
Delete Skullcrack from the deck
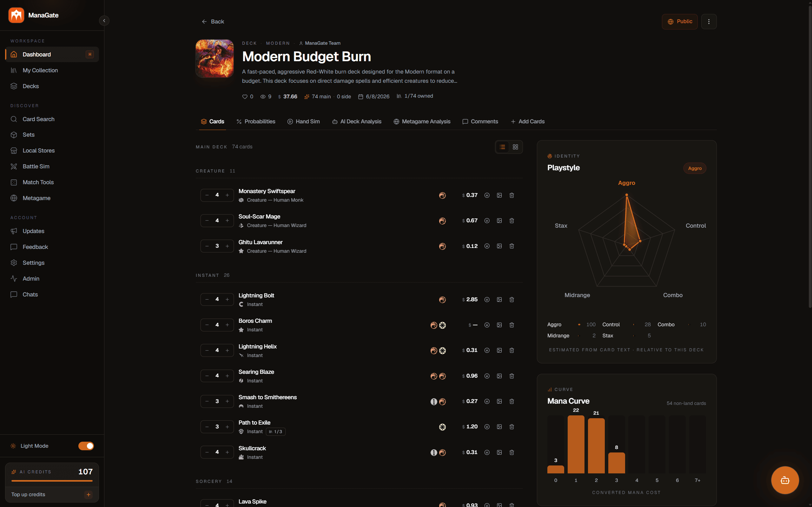coord(512,452)
